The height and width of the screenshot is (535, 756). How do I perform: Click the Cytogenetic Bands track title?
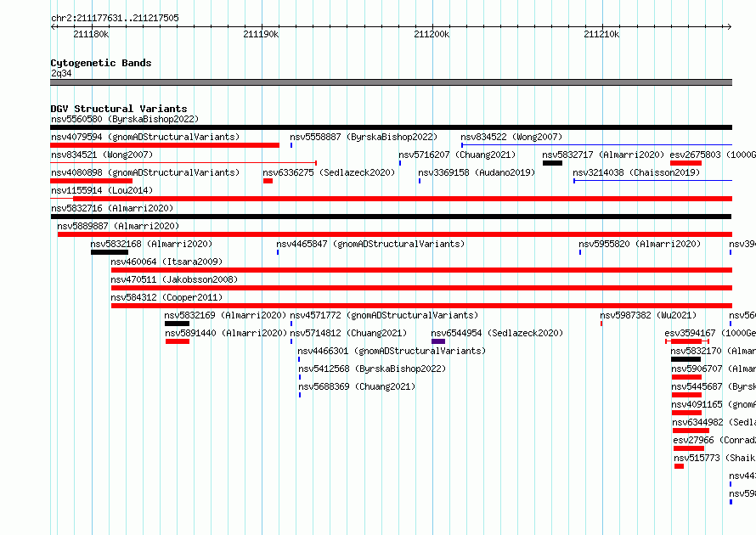coord(101,63)
